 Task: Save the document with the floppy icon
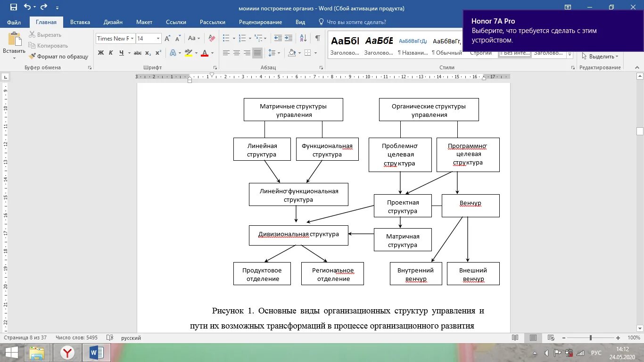coord(14,7)
